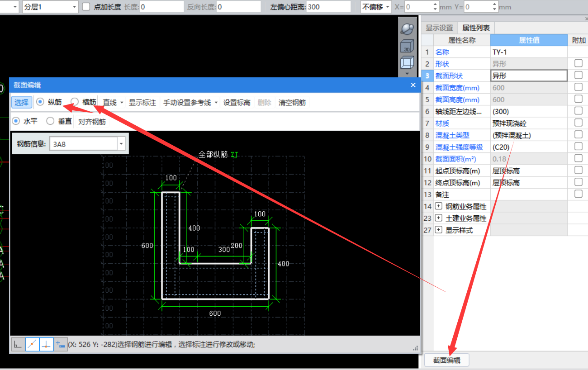Expand the 钢筋业务属性 group
This screenshot has width=588, height=370.
point(438,206)
